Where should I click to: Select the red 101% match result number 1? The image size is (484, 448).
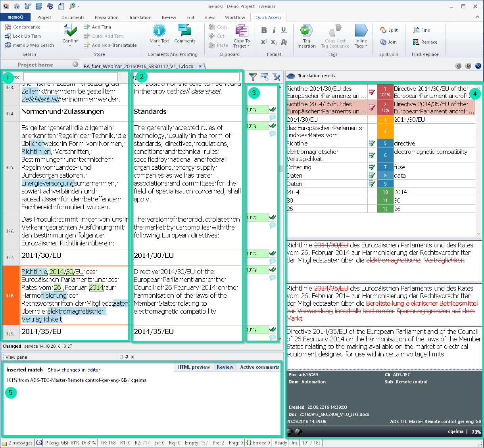pos(385,92)
